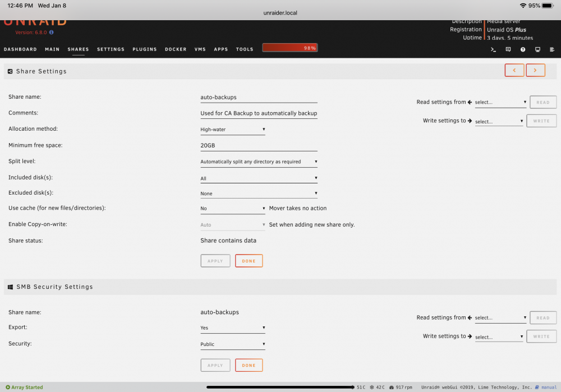Click the 42 C temperature snowflake icon

point(372,387)
